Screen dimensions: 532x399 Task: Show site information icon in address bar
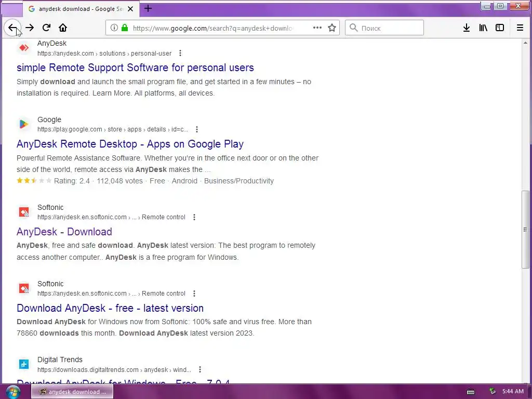click(x=114, y=28)
